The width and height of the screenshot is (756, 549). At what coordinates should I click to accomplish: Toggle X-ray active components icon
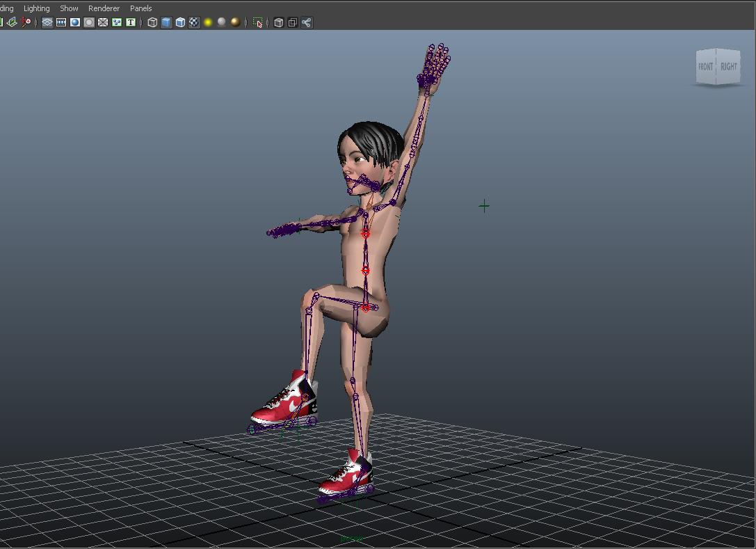click(293, 22)
